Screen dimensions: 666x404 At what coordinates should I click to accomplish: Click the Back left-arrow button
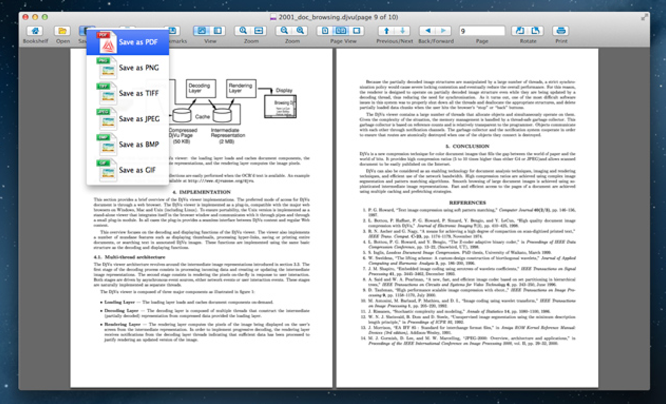[x=427, y=31]
